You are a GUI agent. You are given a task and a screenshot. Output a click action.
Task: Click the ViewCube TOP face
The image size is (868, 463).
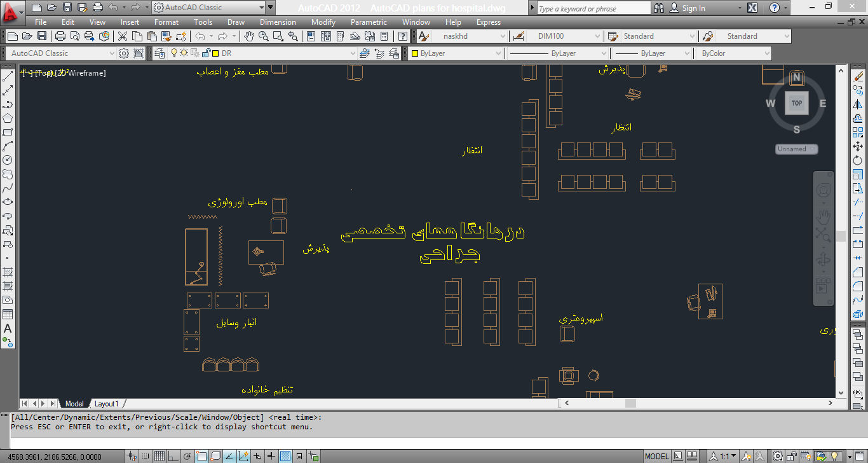coord(796,103)
